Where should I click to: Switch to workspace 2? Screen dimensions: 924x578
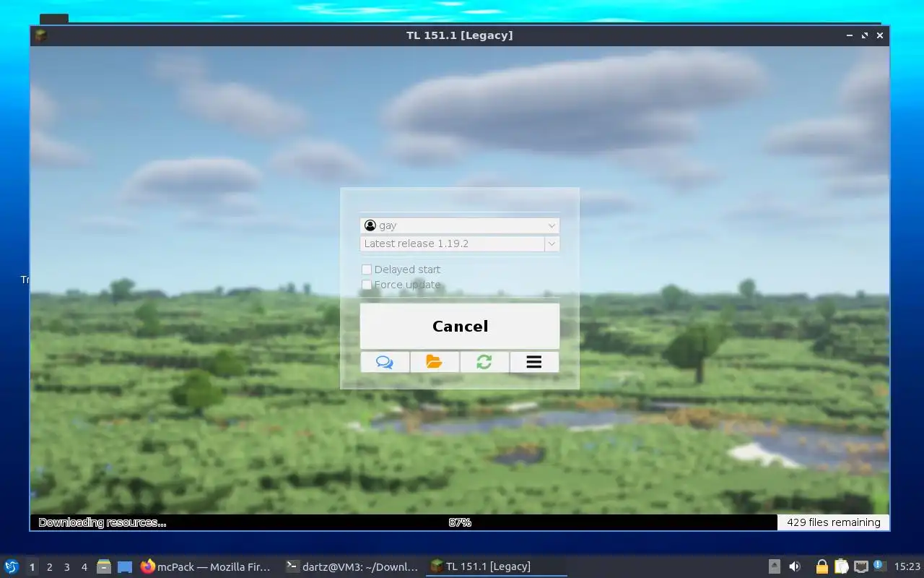pyautogui.click(x=49, y=567)
